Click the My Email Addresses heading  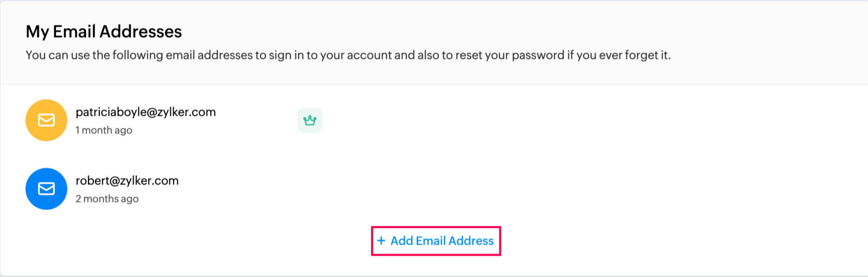click(x=104, y=32)
